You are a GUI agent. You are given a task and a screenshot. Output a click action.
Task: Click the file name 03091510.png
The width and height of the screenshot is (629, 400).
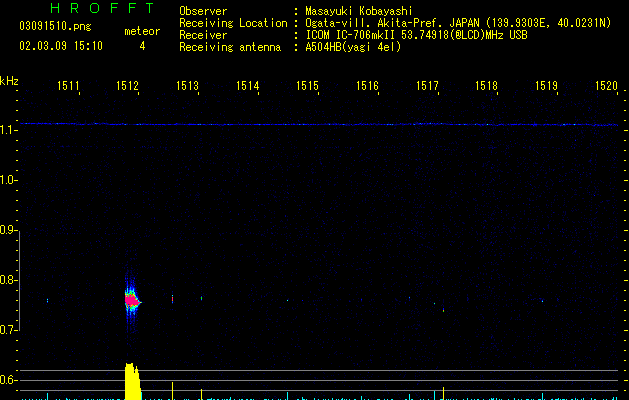pyautogui.click(x=55, y=26)
